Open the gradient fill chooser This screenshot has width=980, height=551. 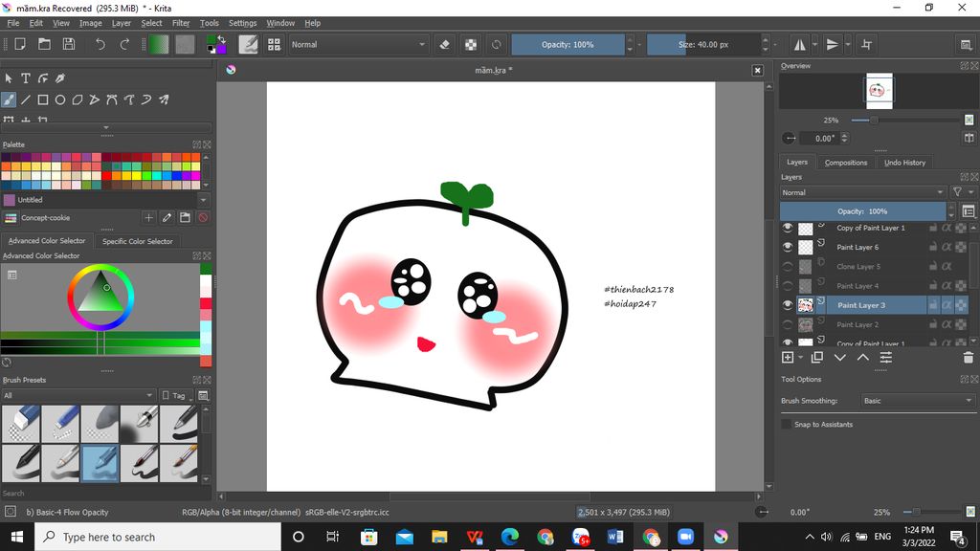point(159,44)
